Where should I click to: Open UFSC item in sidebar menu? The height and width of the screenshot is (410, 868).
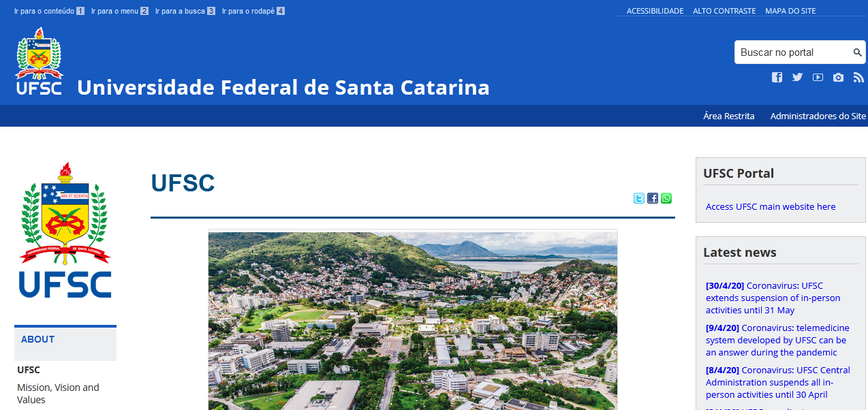pyautogui.click(x=29, y=370)
